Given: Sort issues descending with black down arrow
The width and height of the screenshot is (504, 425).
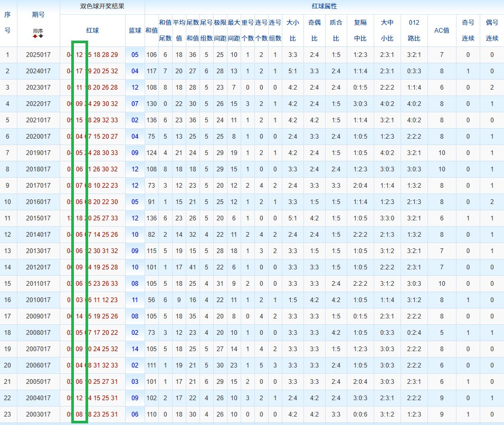Looking at the screenshot, I should click(41, 36).
